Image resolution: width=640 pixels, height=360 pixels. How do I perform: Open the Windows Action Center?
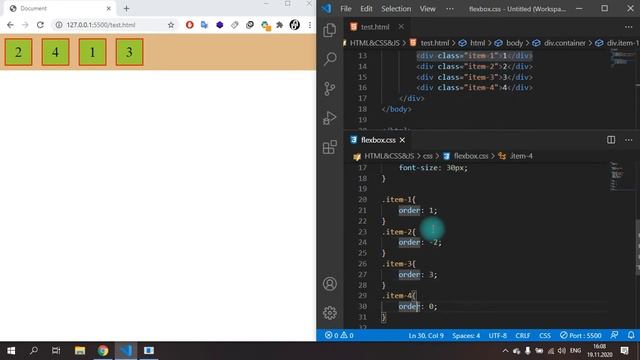click(x=624, y=351)
